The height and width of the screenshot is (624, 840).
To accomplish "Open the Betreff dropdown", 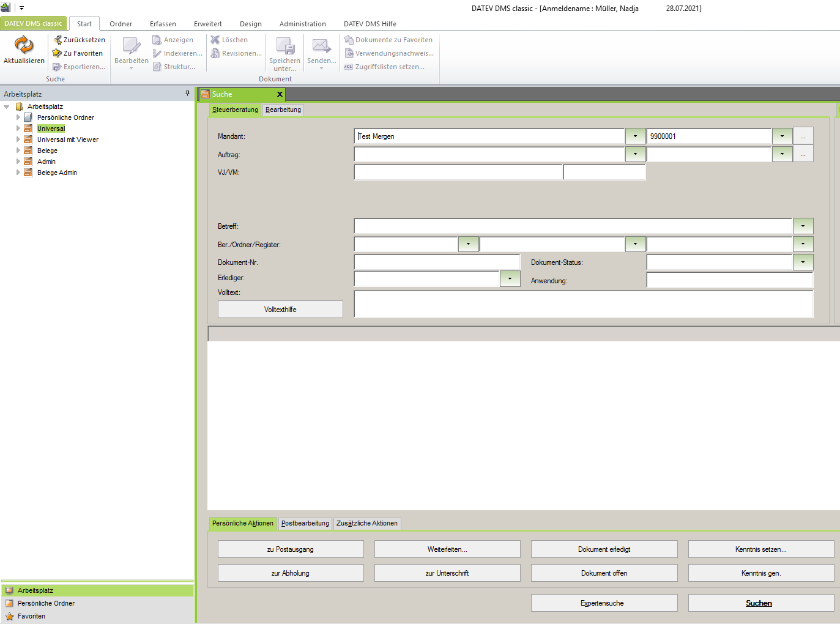I will click(803, 226).
